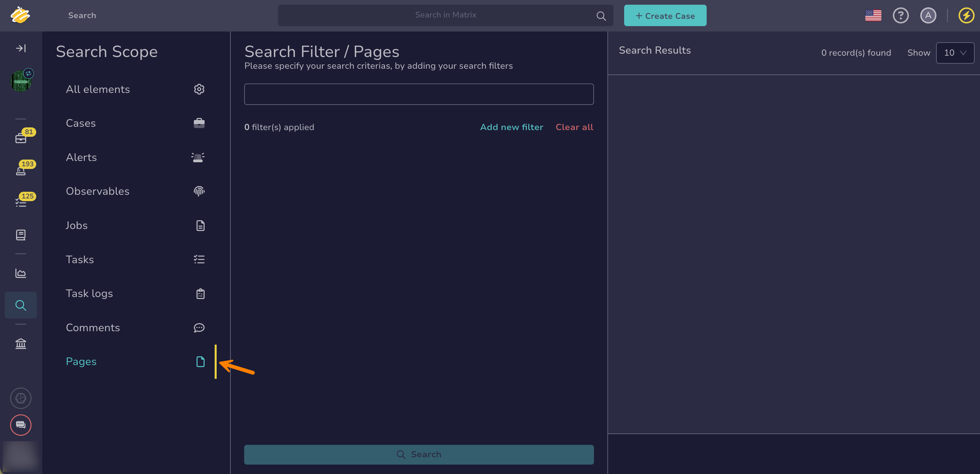
Task: Select Alerts search scope
Action: 136,157
